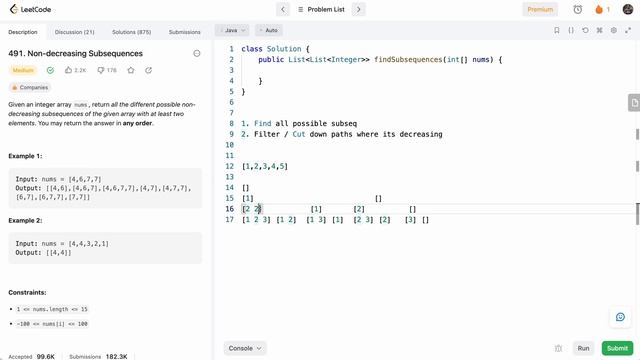
Task: Click the streak flame icon
Action: click(599, 9)
